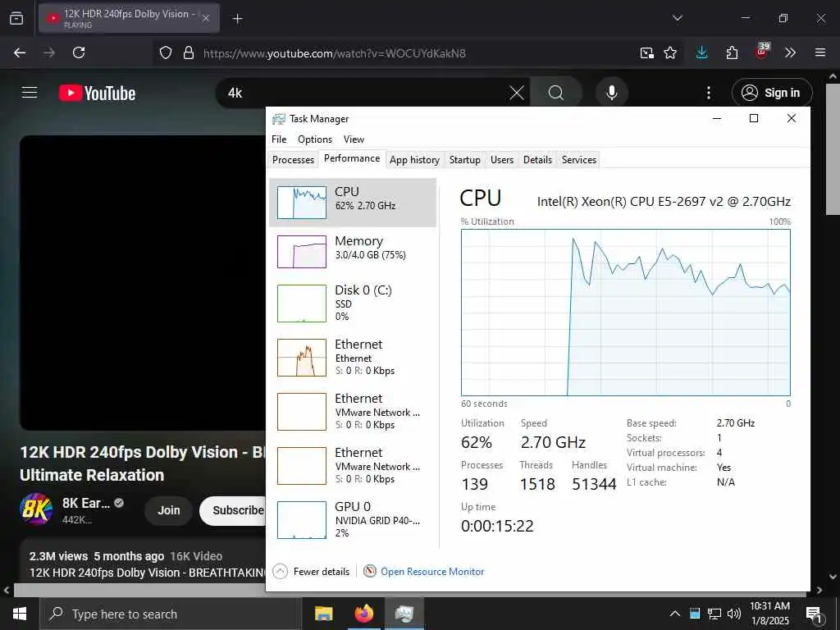Subscribe to the channel
The width and height of the screenshot is (840, 630).
click(234, 510)
